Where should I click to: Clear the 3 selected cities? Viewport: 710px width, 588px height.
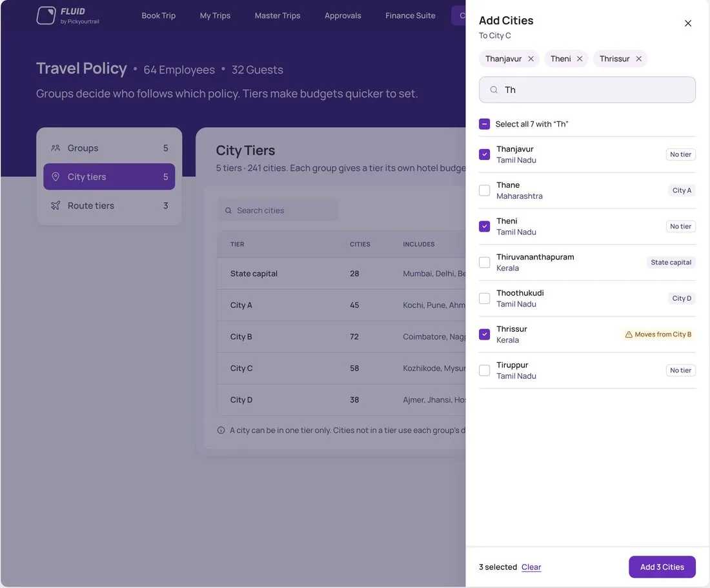coord(531,567)
